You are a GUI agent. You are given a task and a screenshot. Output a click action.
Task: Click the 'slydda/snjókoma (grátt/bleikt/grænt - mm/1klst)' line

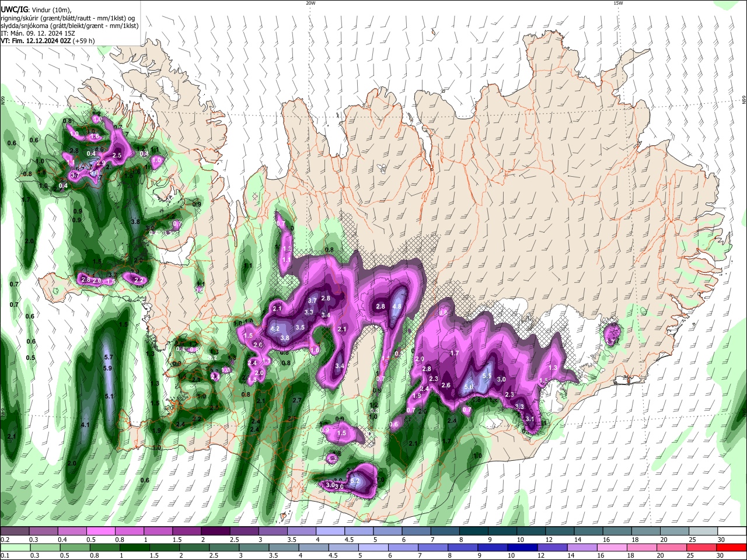click(x=69, y=26)
